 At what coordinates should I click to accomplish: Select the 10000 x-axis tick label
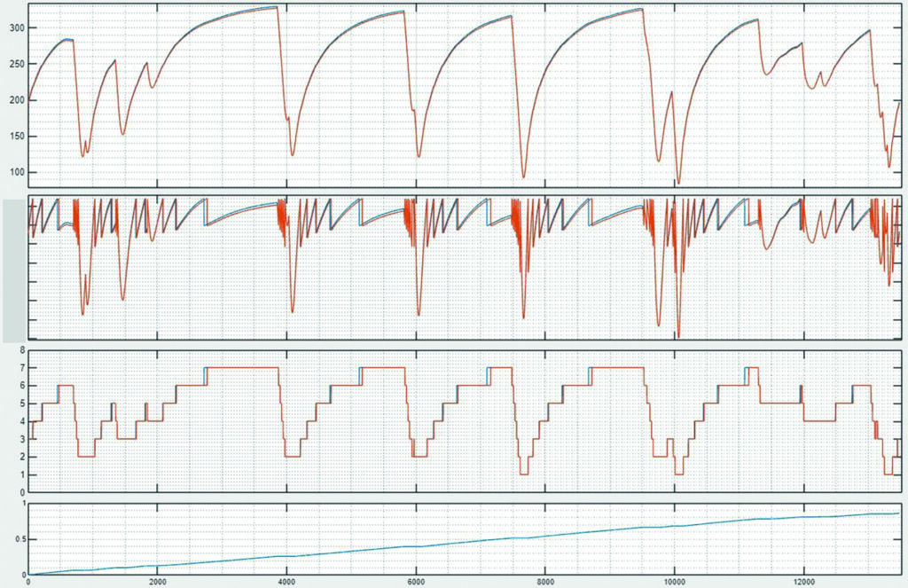point(674,581)
